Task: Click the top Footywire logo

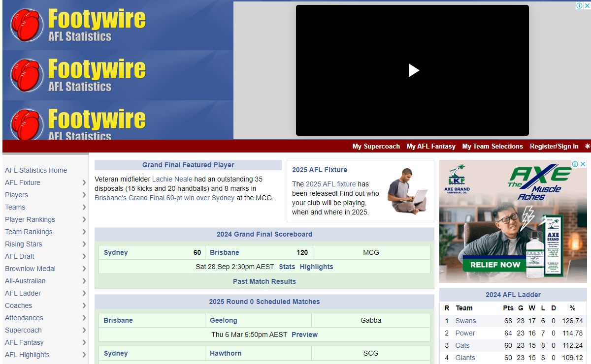Action: pyautogui.click(x=79, y=25)
